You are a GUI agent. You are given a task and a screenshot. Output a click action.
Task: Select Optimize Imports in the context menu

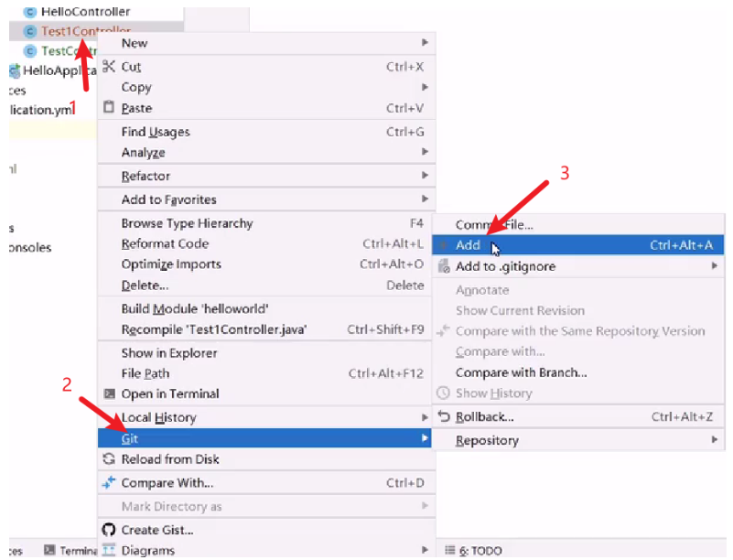[171, 264]
